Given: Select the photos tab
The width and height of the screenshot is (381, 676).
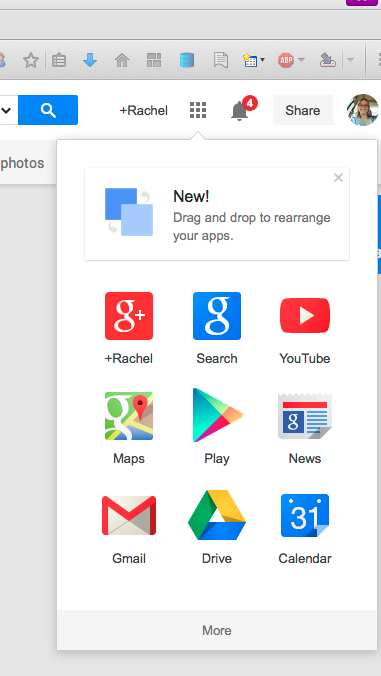Looking at the screenshot, I should [x=22, y=163].
